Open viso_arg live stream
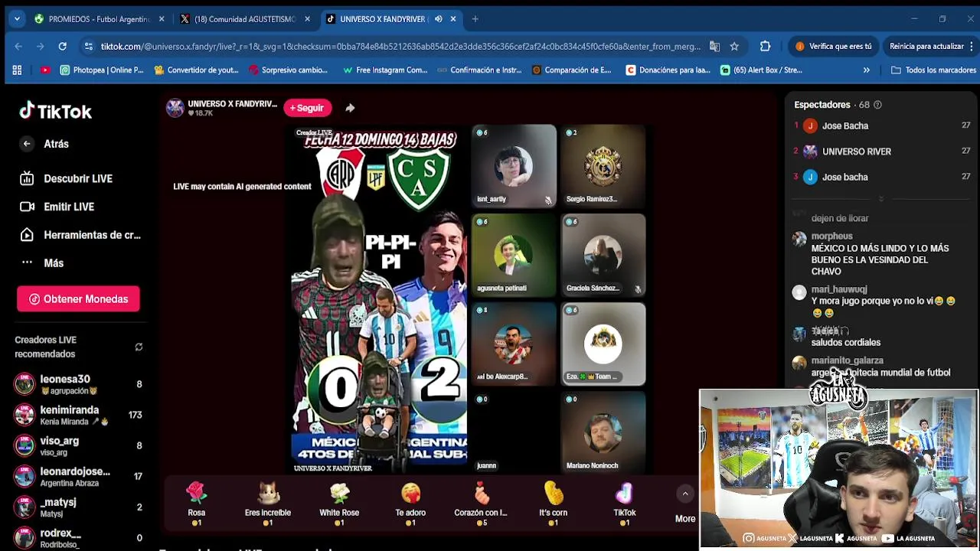This screenshot has height=551, width=980. coord(78,445)
